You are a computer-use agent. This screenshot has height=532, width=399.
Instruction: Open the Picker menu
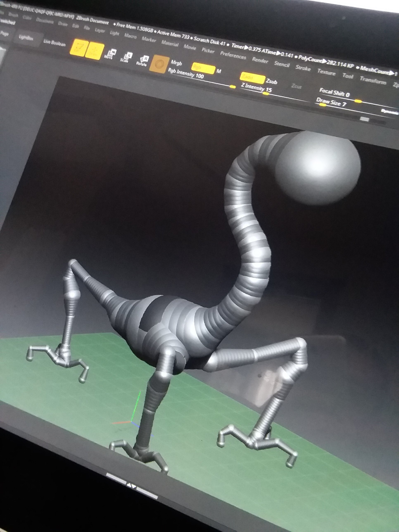pyautogui.click(x=208, y=51)
